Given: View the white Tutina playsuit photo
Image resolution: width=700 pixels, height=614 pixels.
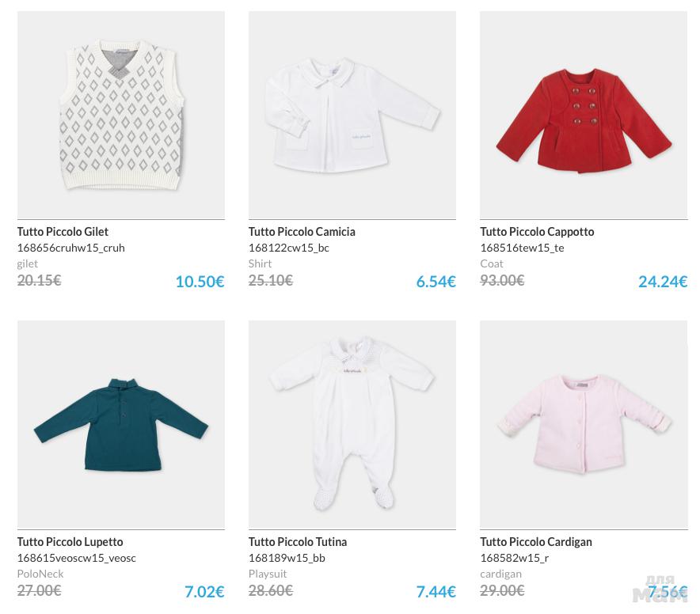Looking at the screenshot, I should (352, 425).
